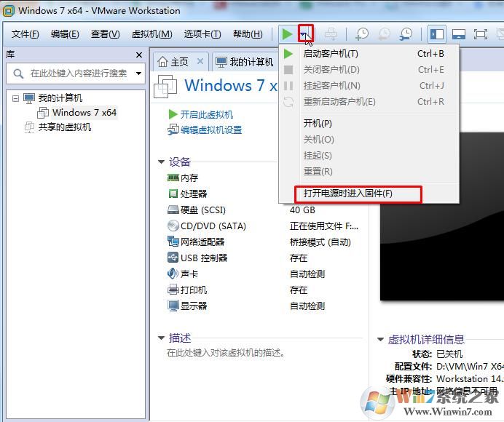Enter full screen mode icon
This screenshot has width=504, height=422.
coord(481,34)
